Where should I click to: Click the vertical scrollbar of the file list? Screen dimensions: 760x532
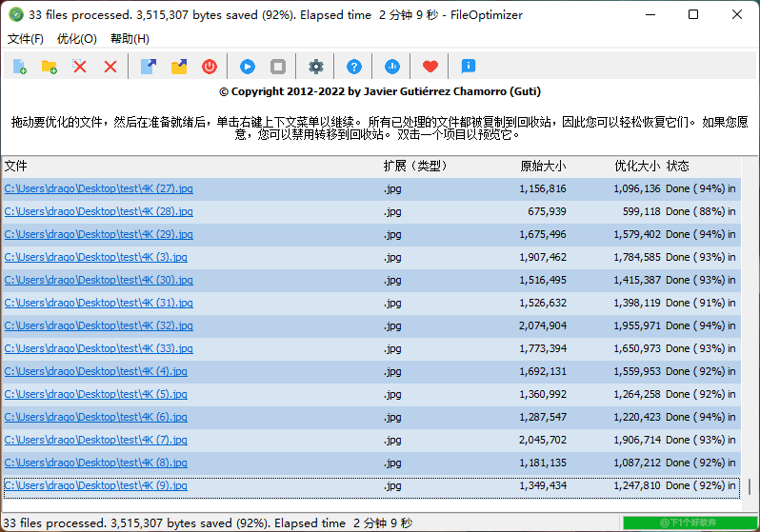click(x=749, y=485)
